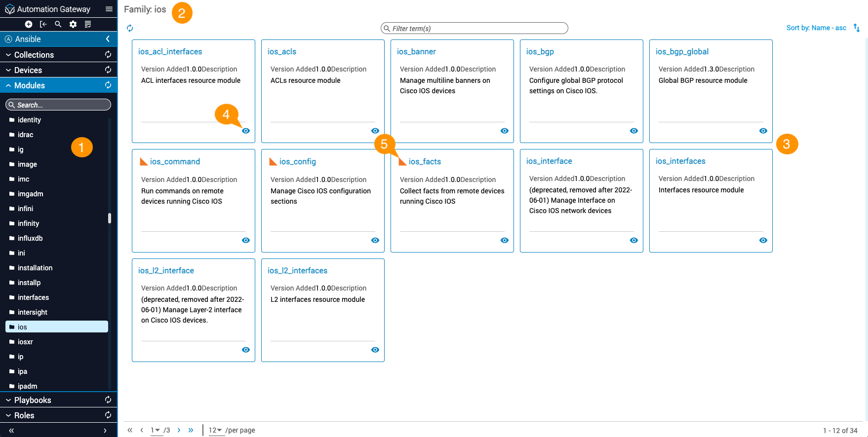
Task: Expand the Playbooks section
Action: pos(33,400)
